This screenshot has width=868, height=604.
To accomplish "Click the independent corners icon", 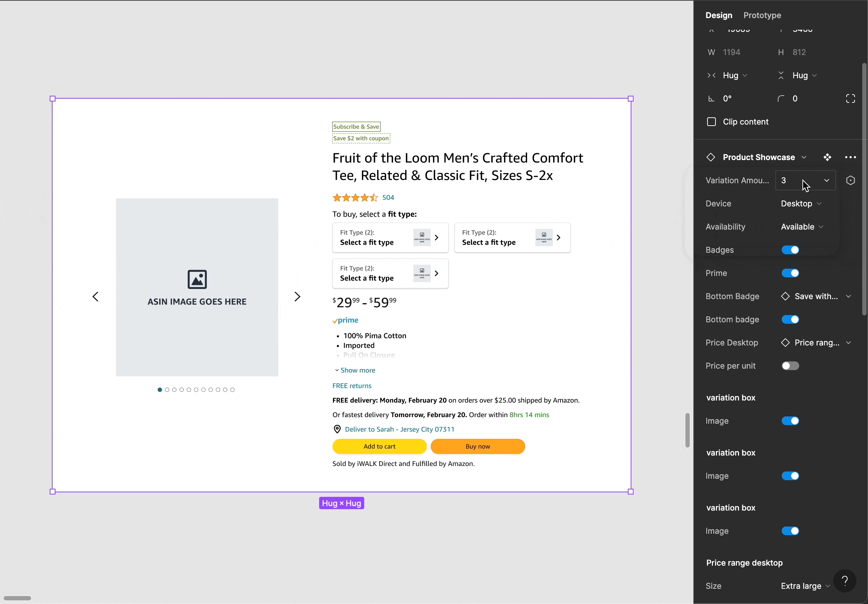I will (x=850, y=98).
